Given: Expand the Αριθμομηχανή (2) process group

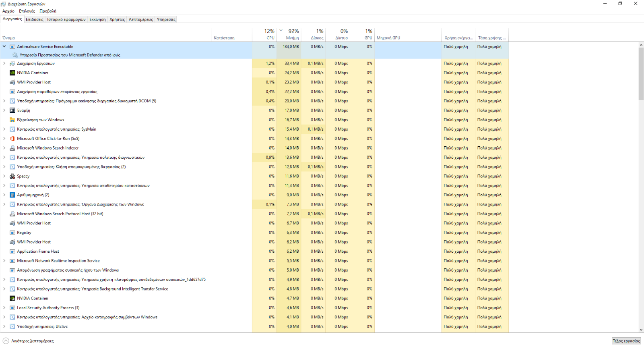Looking at the screenshot, I should tap(4, 195).
